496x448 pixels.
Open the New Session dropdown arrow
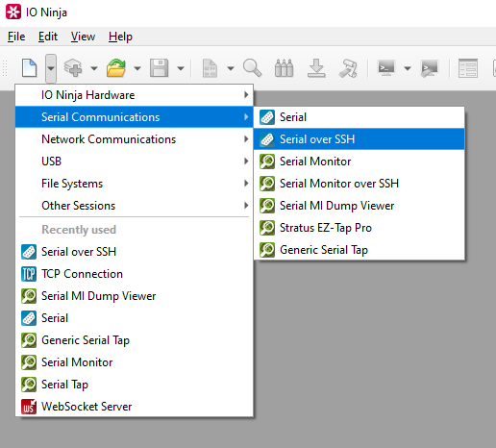tap(51, 68)
